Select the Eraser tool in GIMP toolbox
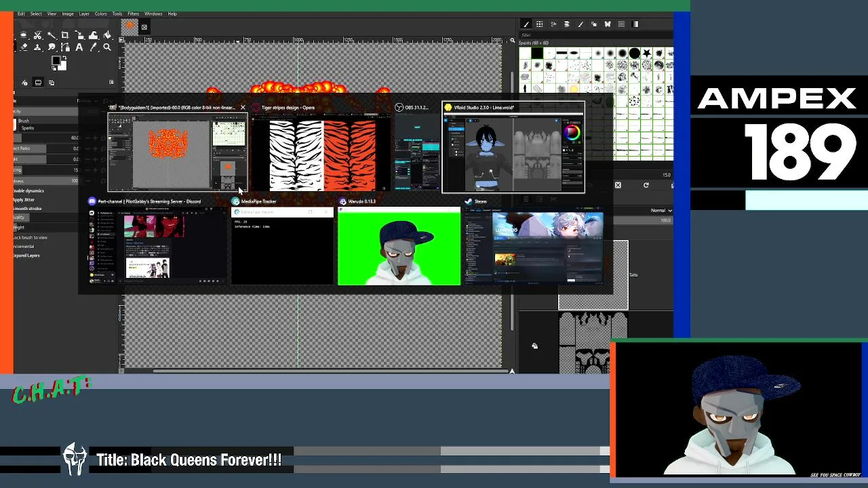868x488 pixels. click(x=24, y=47)
